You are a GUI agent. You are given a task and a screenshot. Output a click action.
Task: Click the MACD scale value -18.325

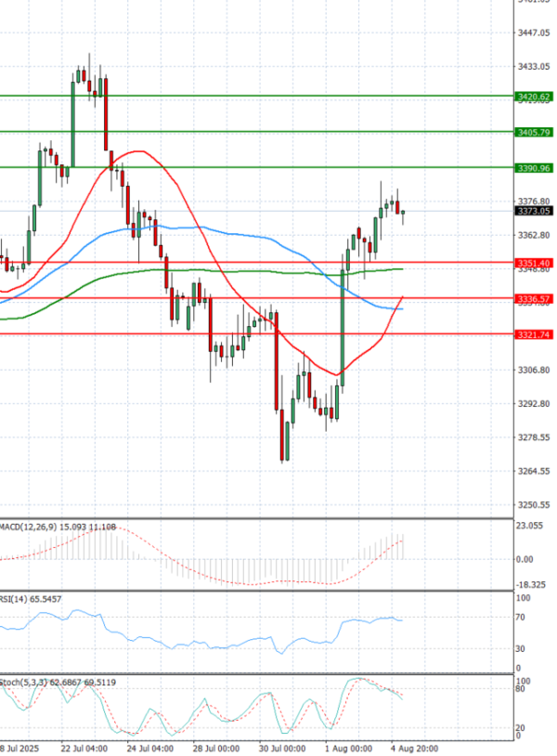tap(530, 585)
